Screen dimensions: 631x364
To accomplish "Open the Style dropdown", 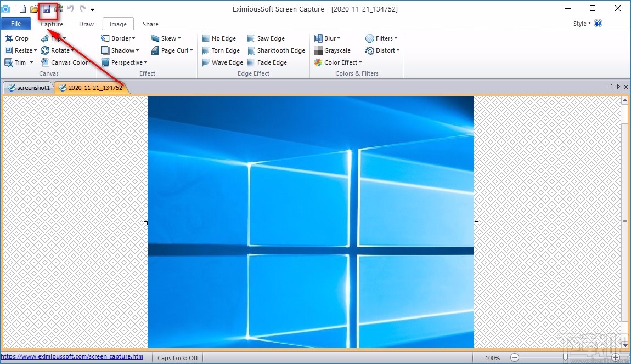I will click(x=582, y=24).
